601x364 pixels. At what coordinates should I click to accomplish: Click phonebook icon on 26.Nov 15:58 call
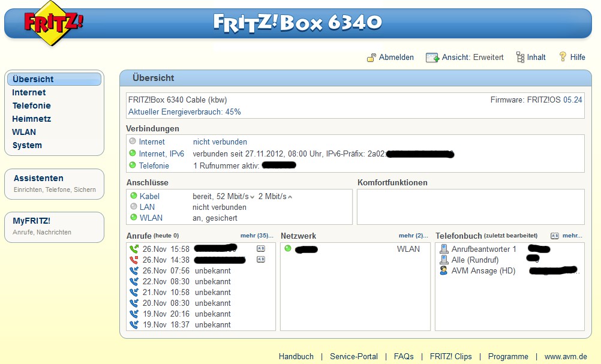coord(261,248)
